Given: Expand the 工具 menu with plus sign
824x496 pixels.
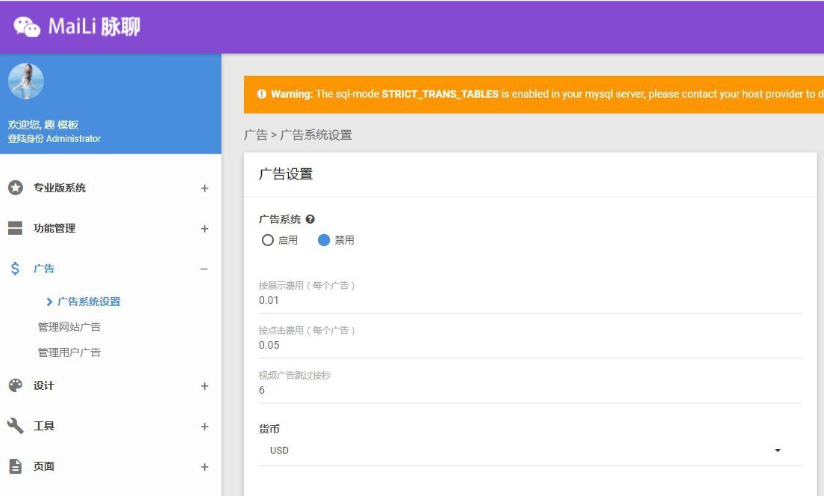Looking at the screenshot, I should 204,426.
